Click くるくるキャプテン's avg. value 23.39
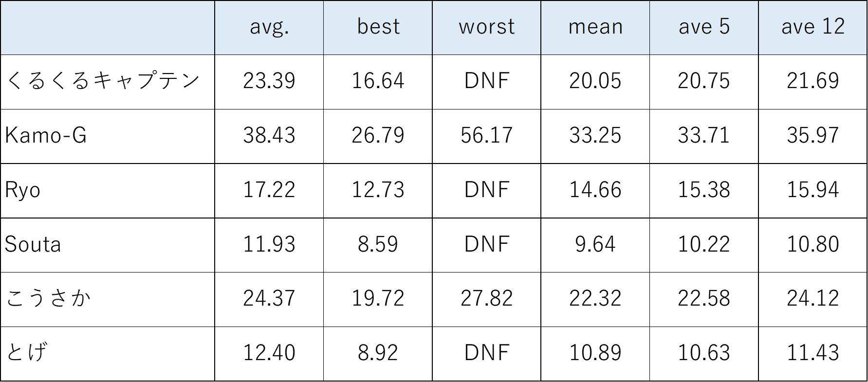This screenshot has height=382, width=868. (269, 81)
